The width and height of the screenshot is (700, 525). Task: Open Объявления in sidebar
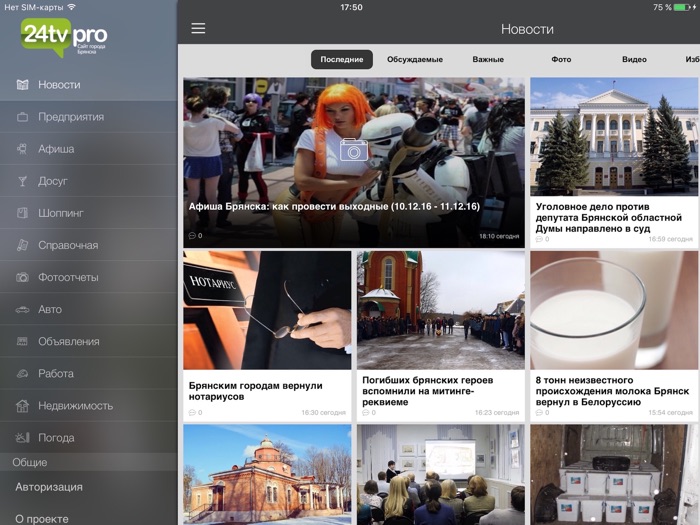click(89, 342)
